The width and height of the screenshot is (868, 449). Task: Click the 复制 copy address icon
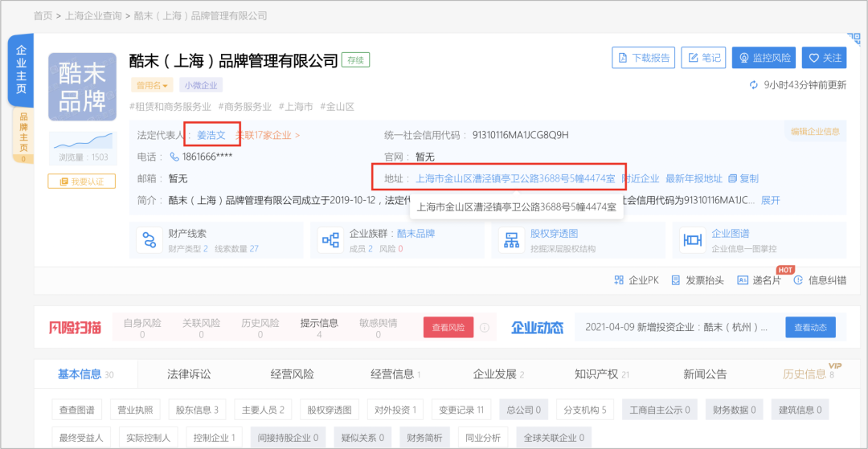(733, 178)
